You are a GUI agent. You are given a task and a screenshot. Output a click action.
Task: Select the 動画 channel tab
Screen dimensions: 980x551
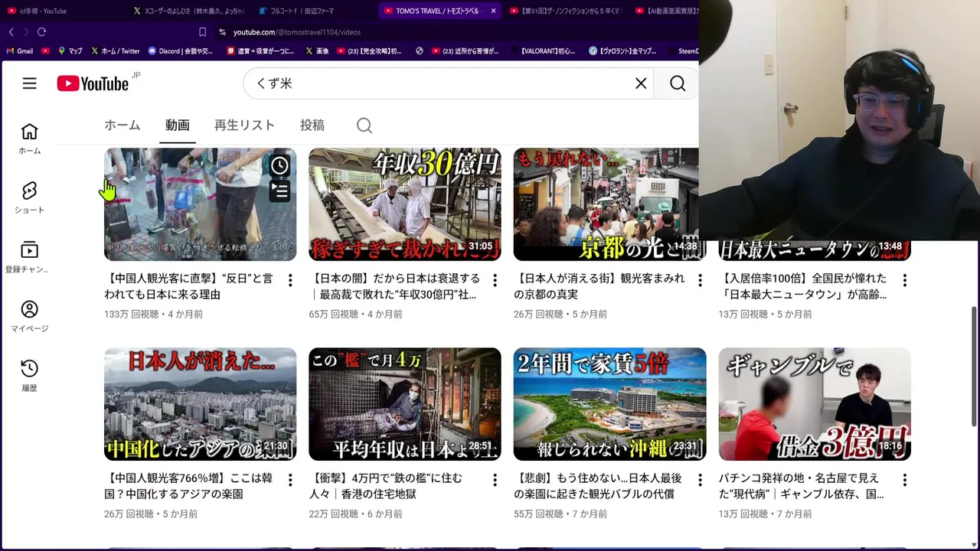(x=178, y=126)
